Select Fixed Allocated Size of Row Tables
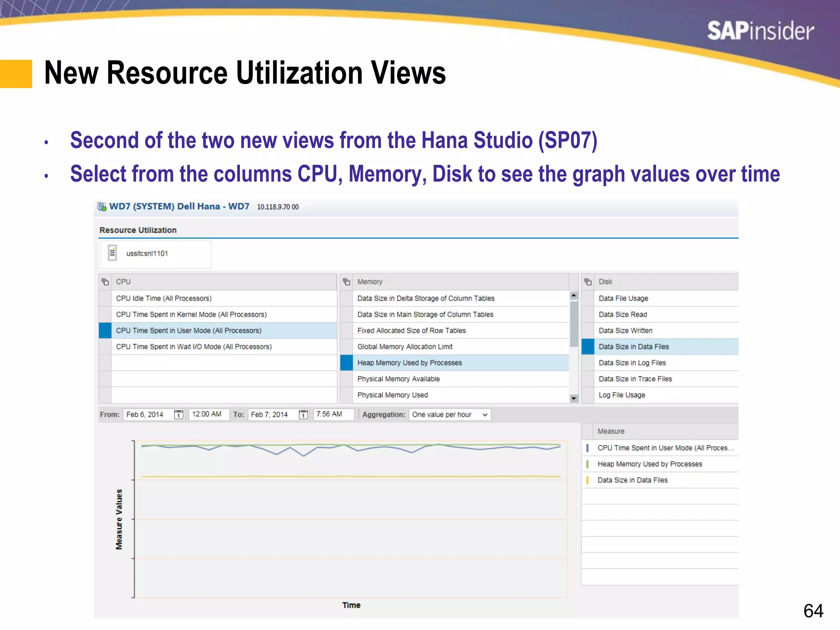The image size is (840, 630). click(x=461, y=331)
